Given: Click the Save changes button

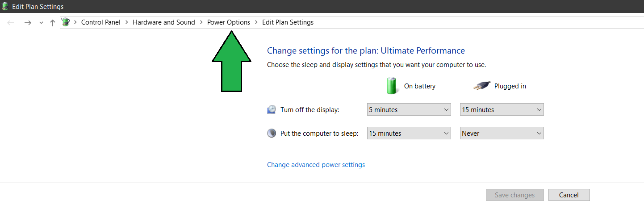Looking at the screenshot, I should [515, 195].
